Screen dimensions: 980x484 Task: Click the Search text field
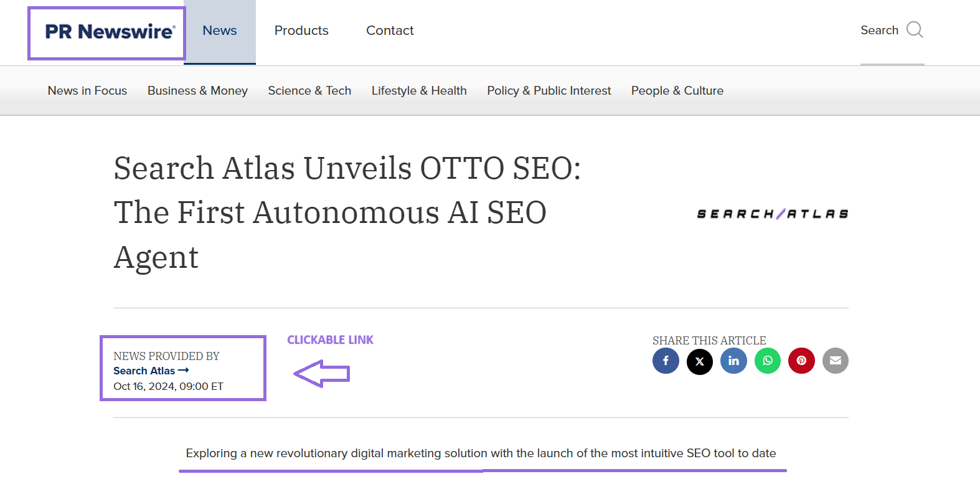point(879,31)
